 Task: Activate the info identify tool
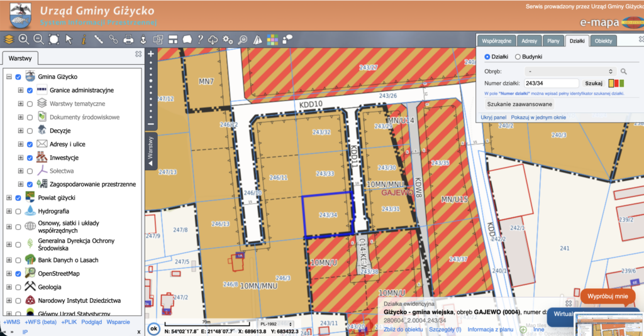(84, 40)
